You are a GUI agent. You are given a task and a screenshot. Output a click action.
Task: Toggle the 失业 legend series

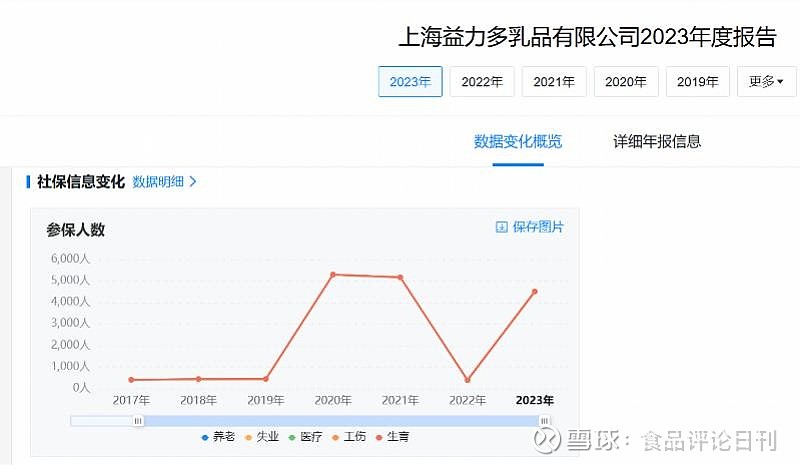(262, 437)
